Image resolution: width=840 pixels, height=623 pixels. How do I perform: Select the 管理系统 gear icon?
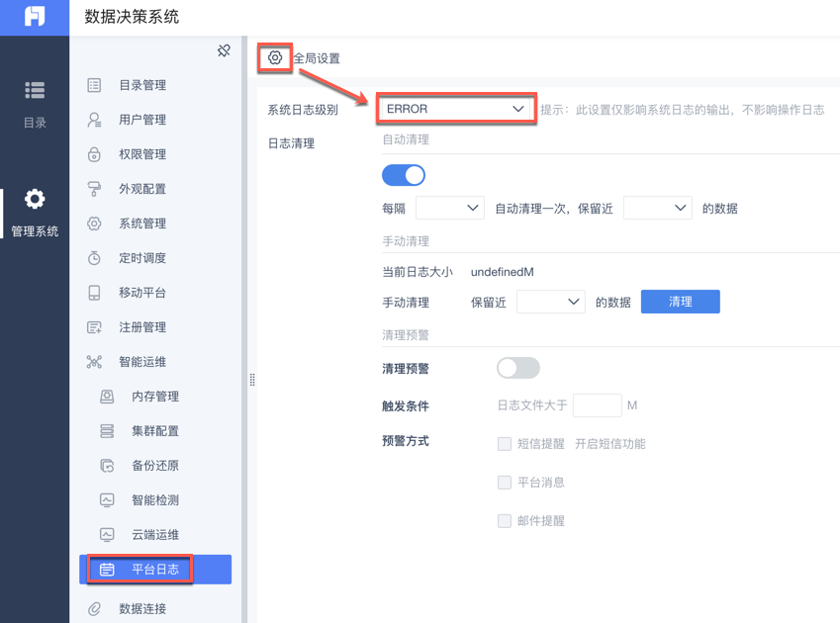point(35,200)
